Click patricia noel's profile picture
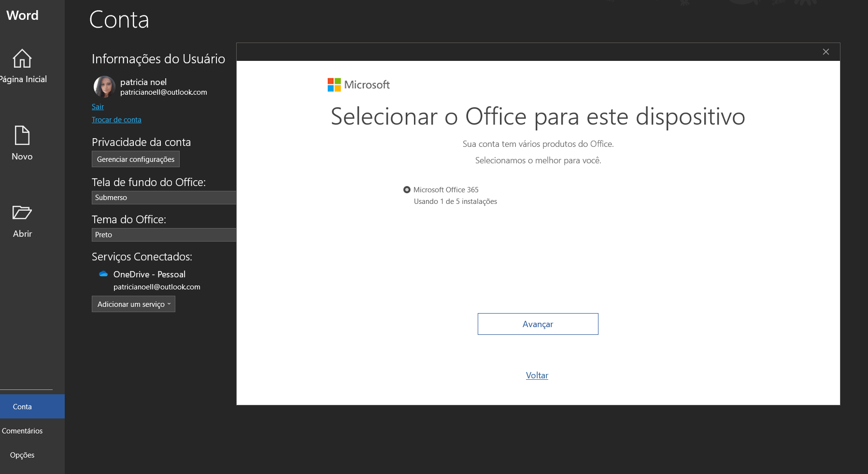Image resolution: width=868 pixels, height=474 pixels. point(104,87)
